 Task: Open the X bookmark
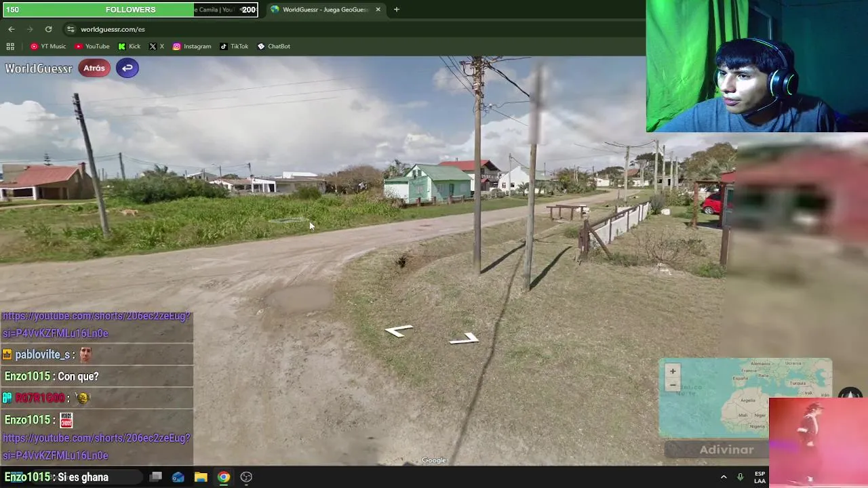[x=157, y=46]
